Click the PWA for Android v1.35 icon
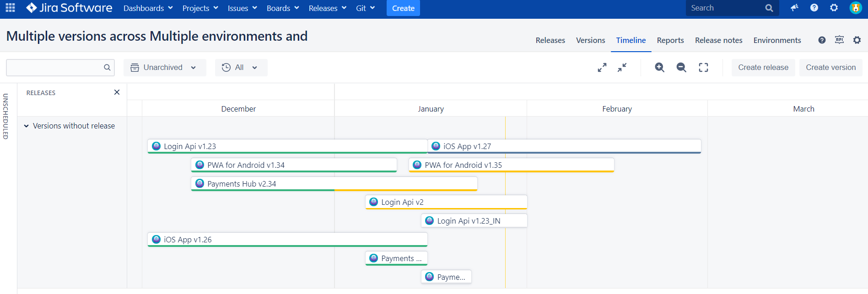868x294 pixels. [417, 165]
